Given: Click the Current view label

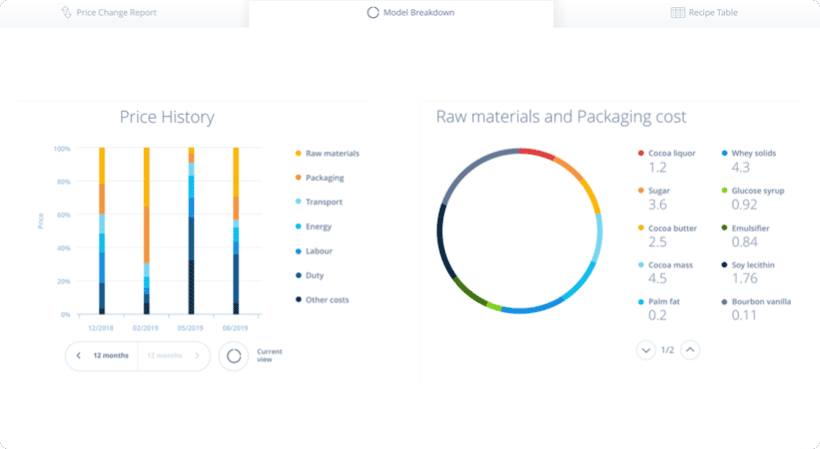Looking at the screenshot, I should coord(268,355).
